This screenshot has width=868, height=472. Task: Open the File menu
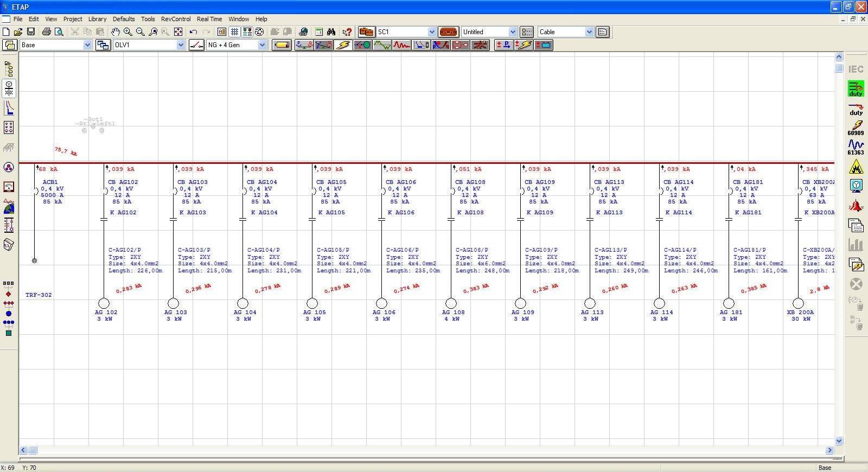tap(18, 19)
